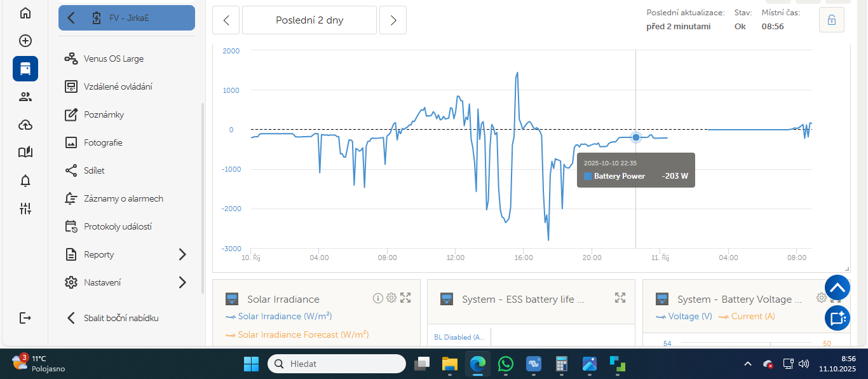Screen dimensions: 868x379
Task: Expand the Reporty submenu
Action: [182, 254]
